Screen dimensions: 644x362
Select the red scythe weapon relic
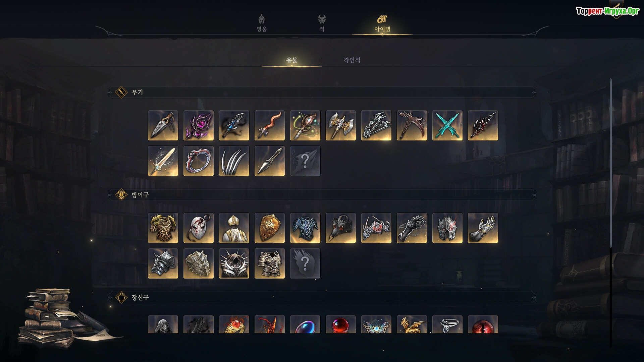[x=412, y=125]
